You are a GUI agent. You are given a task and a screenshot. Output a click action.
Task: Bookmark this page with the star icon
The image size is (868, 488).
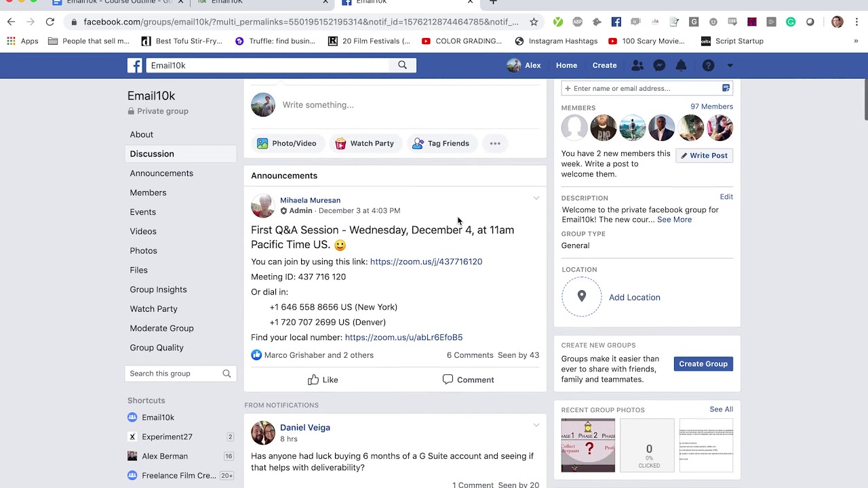(534, 22)
